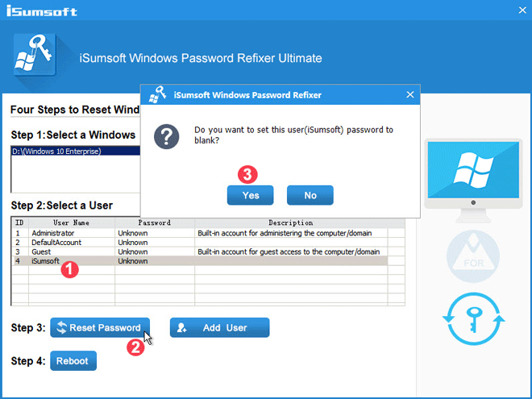Click the Password column header

coord(155,222)
